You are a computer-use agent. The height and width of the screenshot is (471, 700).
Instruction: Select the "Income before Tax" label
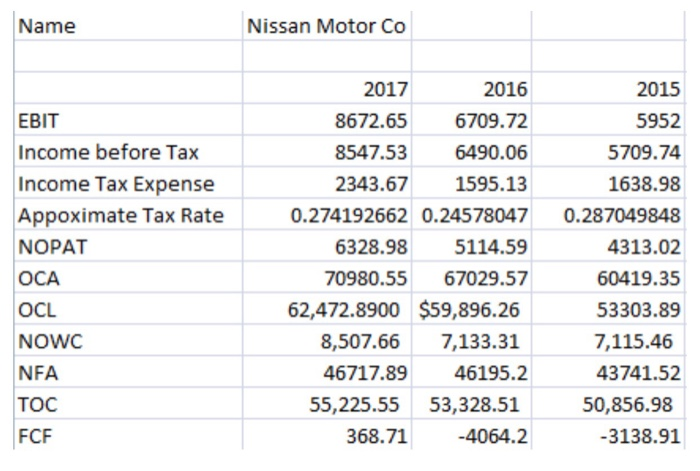(128, 152)
